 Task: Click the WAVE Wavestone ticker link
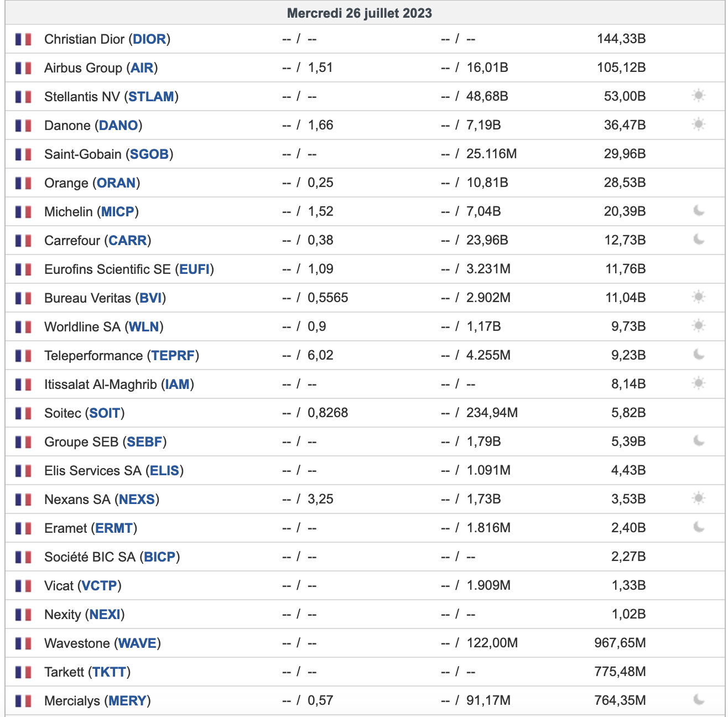pyautogui.click(x=137, y=643)
